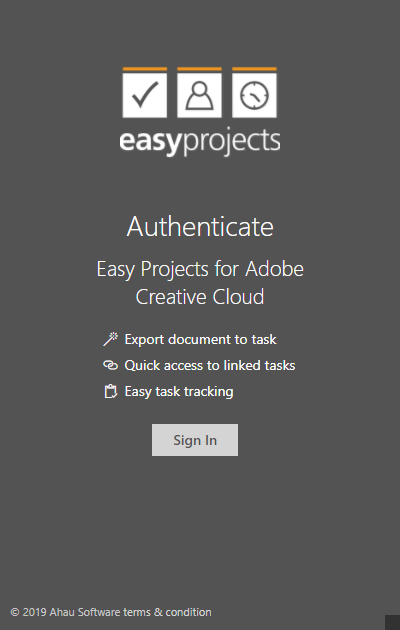This screenshot has height=630, width=400.
Task: Click the Creative Cloud subtitle line
Action: click(200, 297)
